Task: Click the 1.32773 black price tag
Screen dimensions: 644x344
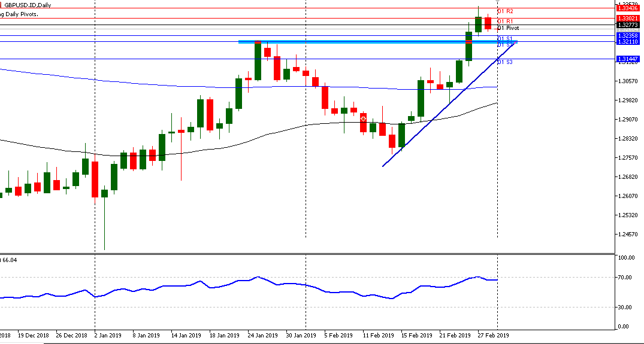Action: [628, 25]
